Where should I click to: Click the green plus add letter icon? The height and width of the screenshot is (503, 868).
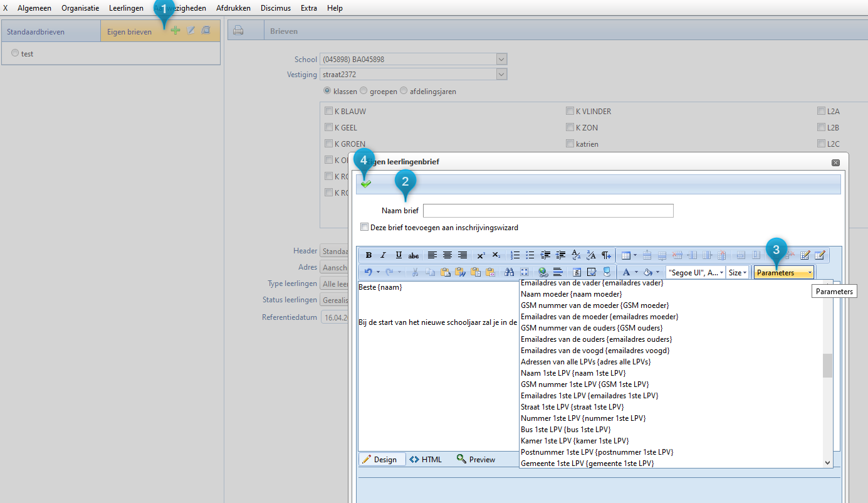[175, 31]
